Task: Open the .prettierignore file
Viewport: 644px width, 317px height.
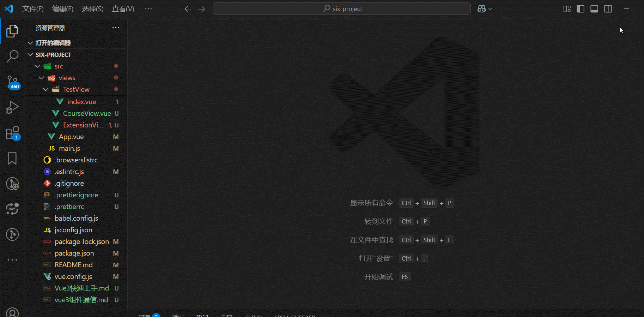Action: pyautogui.click(x=76, y=195)
